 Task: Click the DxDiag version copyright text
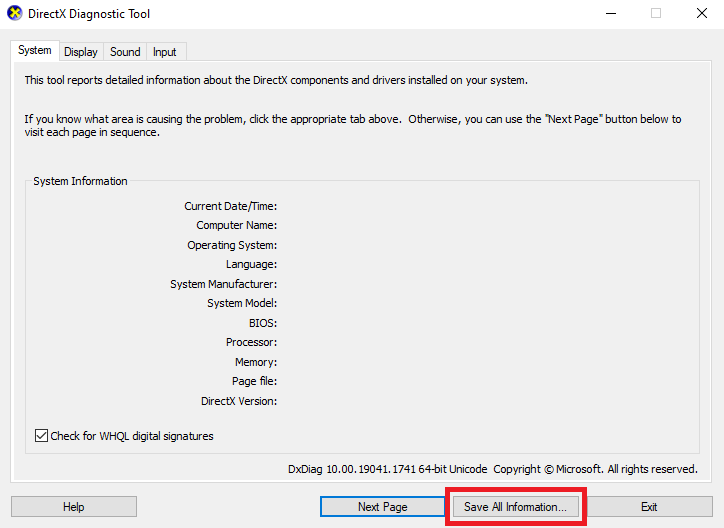493,469
